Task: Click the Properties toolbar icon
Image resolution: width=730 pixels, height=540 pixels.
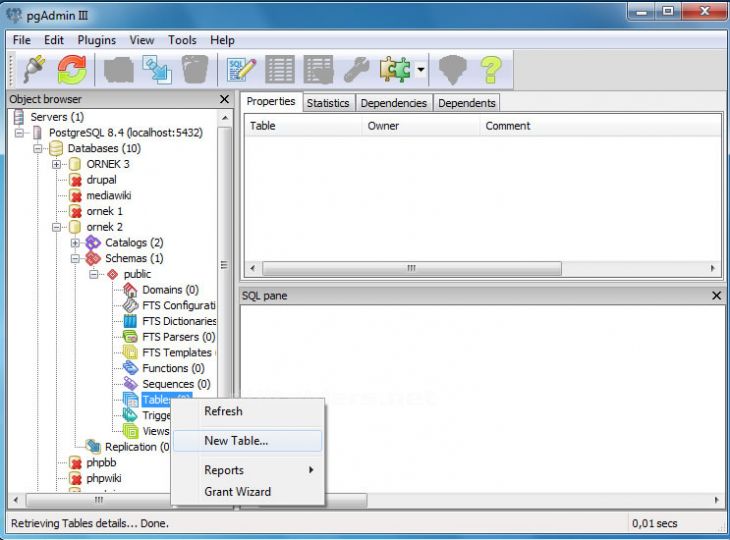Action: click(x=119, y=70)
